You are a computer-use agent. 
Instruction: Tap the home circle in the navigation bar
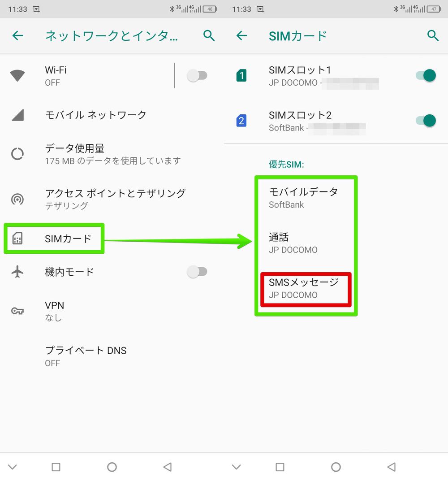[112, 467]
